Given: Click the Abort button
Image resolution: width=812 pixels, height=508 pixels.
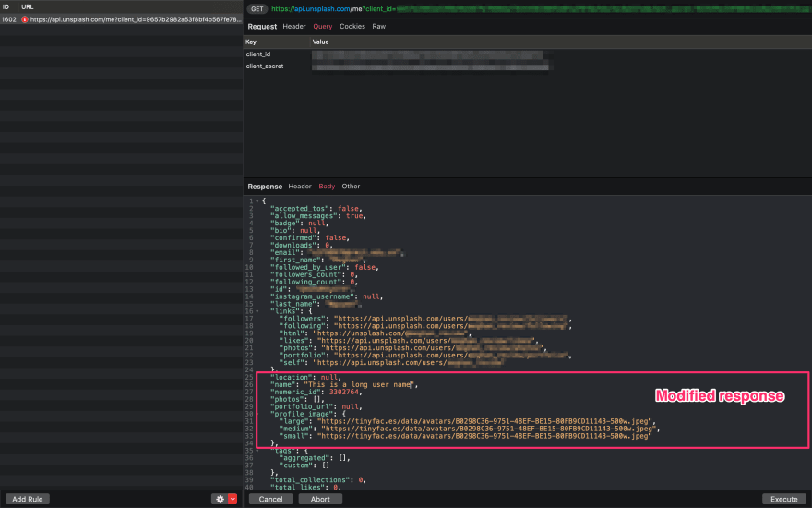Looking at the screenshot, I should (x=320, y=499).
